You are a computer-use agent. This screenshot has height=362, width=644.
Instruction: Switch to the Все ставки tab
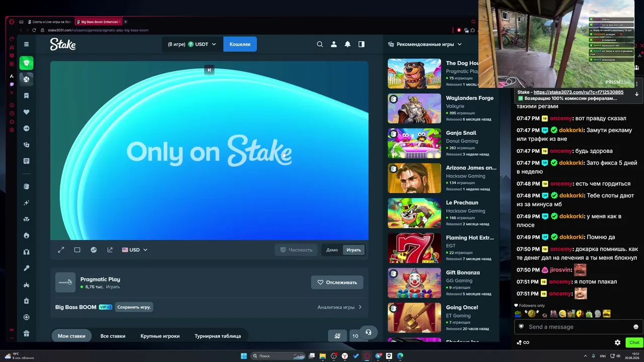point(113,336)
